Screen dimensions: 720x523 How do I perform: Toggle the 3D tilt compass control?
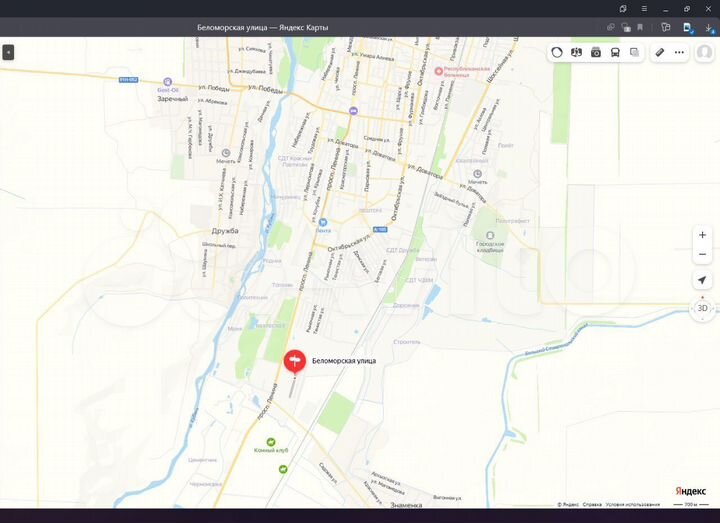703,308
